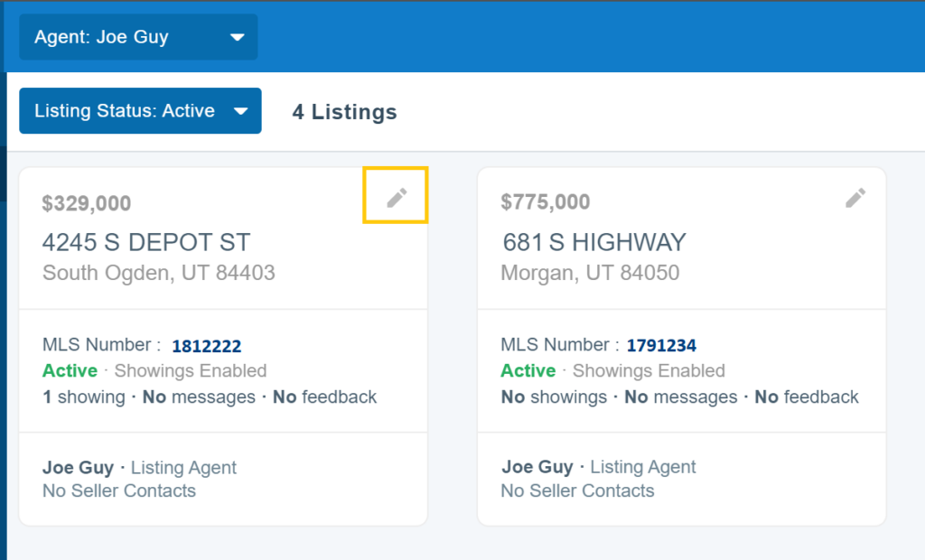Screen dimensions: 925x560
Task: Click No messages on the Depot St listing
Action: click(199, 397)
